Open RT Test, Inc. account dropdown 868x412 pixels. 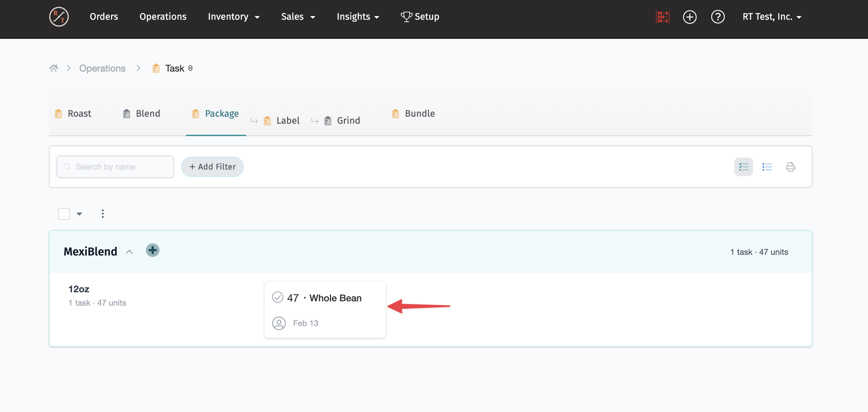tap(772, 16)
